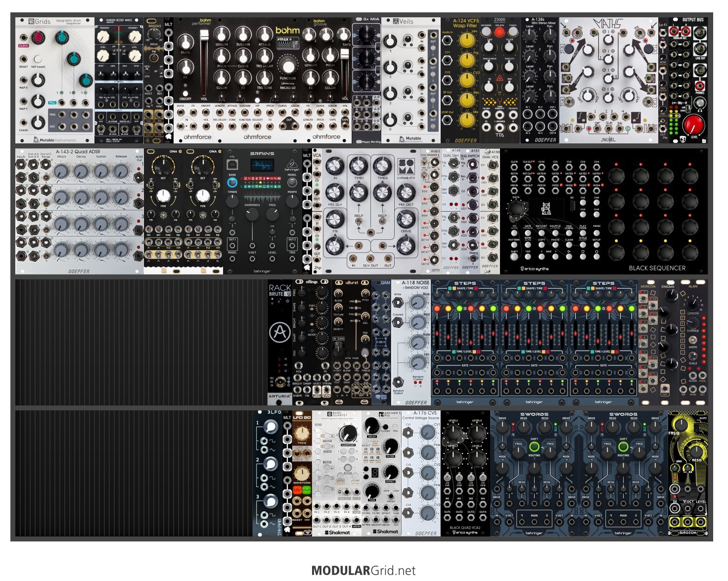Click the Shakmat logo on Bard Quartet
The height and width of the screenshot is (581, 728).
[x=338, y=533]
